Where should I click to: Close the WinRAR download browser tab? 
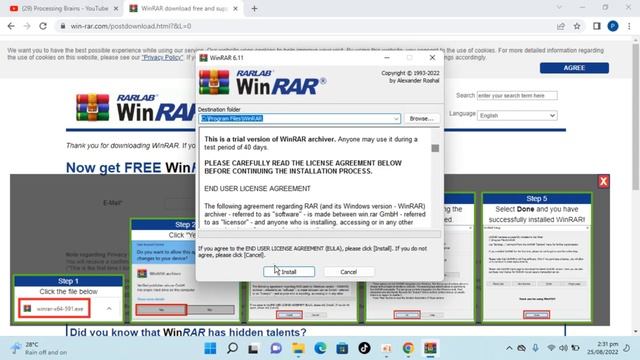point(235,9)
